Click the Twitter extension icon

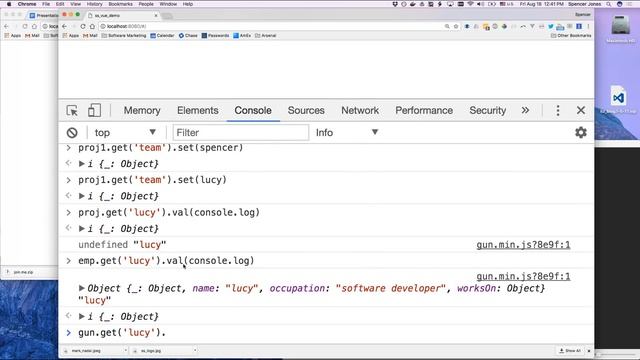pos(551,26)
